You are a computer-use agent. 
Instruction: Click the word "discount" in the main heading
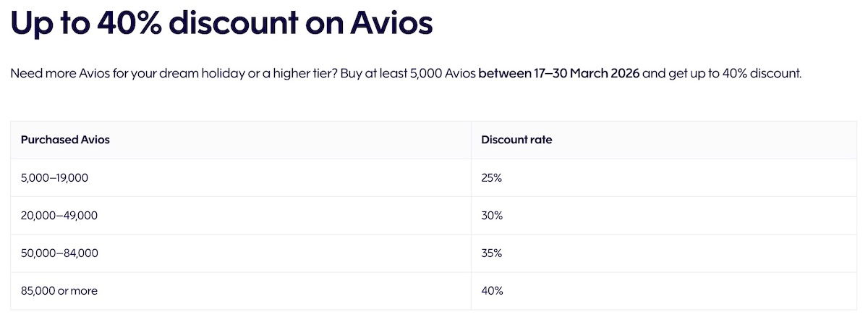tap(248, 23)
